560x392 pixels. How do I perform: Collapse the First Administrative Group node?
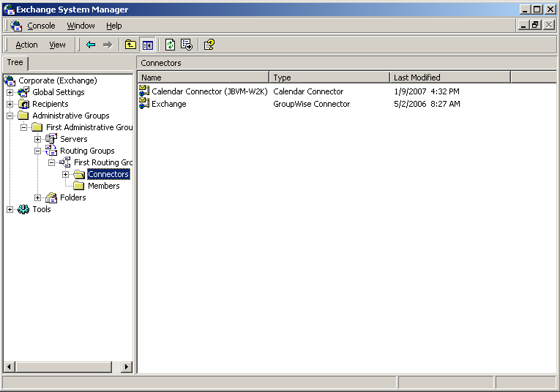(x=23, y=128)
